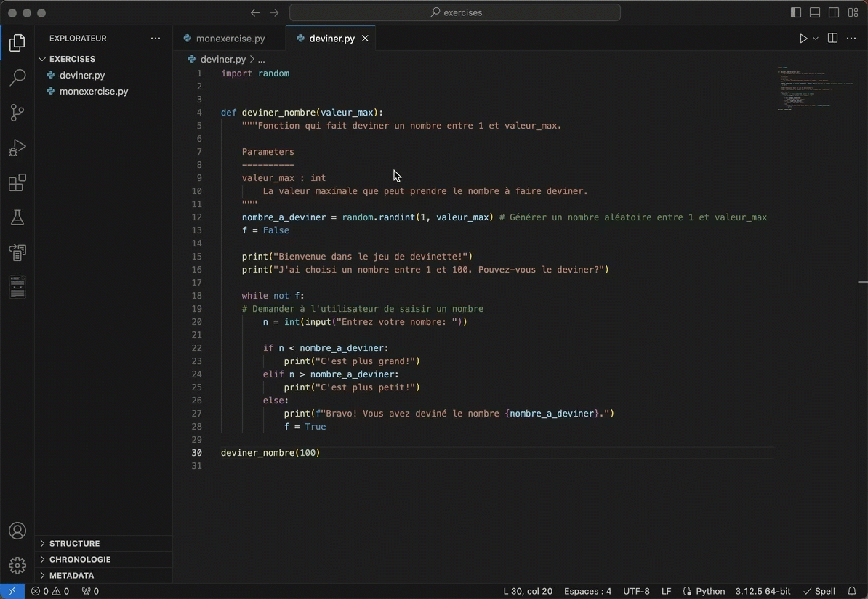The image size is (868, 599).
Task: Open the Testing flask view
Action: [17, 217]
